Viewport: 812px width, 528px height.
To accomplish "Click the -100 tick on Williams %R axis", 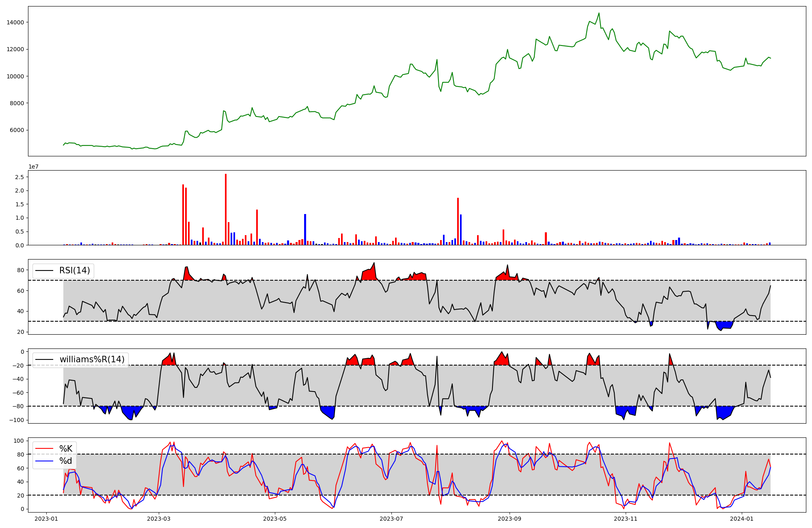I will pos(17,420).
